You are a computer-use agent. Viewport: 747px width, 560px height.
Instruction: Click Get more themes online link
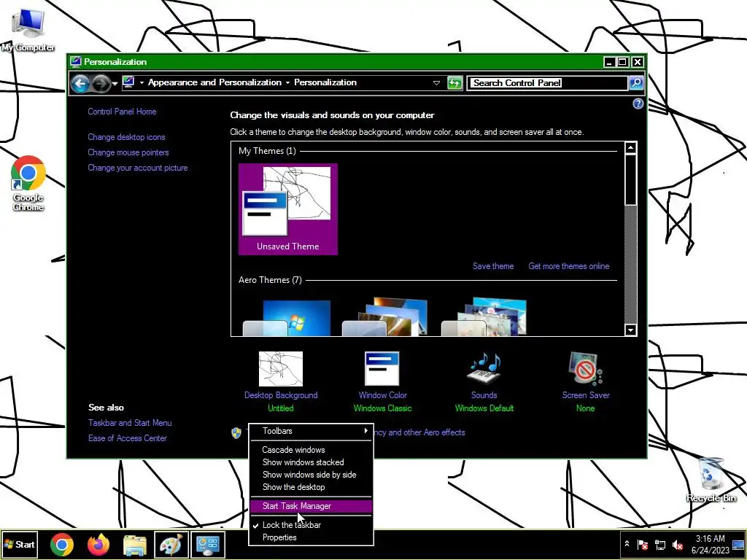coord(569,266)
